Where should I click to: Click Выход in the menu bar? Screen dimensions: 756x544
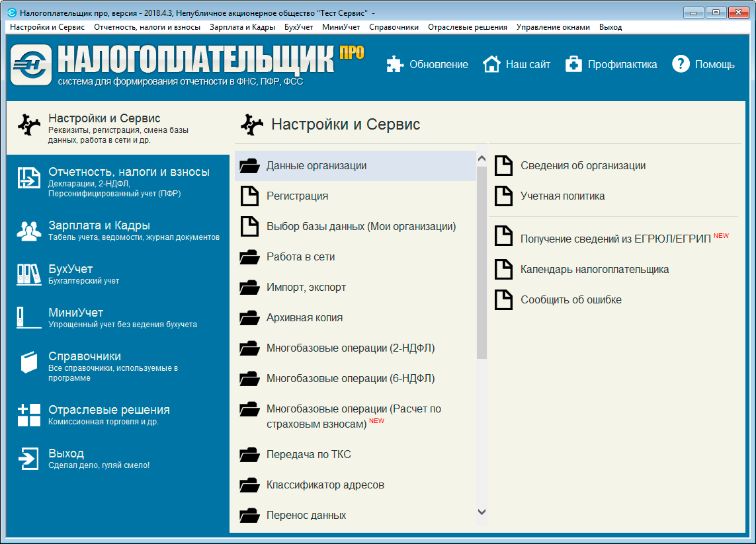(x=610, y=27)
